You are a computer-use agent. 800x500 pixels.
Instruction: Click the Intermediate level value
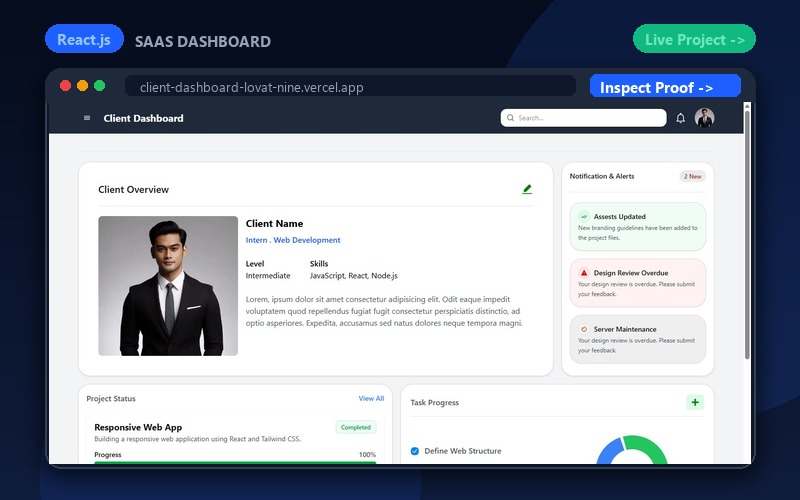pyautogui.click(x=268, y=276)
